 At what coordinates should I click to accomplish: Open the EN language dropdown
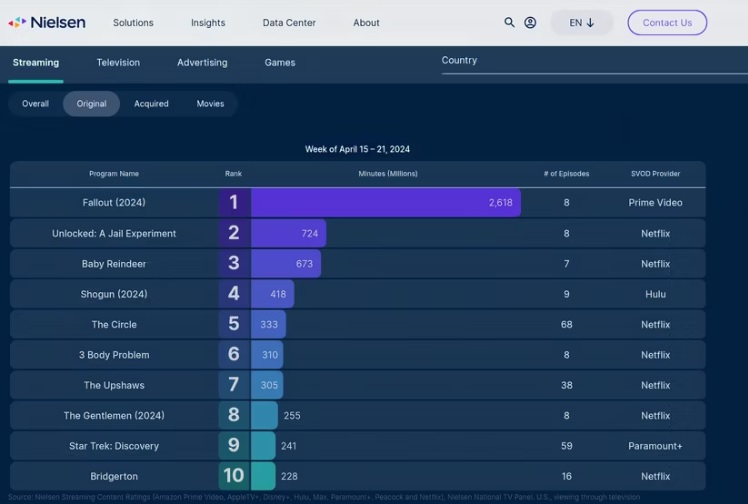tap(582, 22)
